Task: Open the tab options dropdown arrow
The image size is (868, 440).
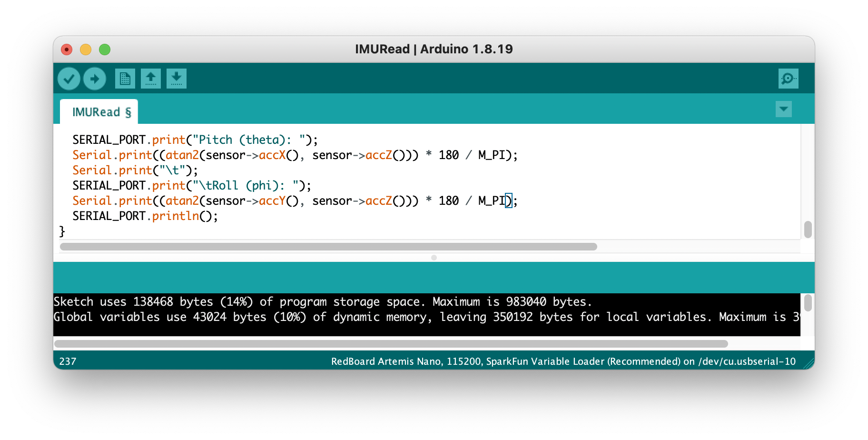Action: click(783, 109)
